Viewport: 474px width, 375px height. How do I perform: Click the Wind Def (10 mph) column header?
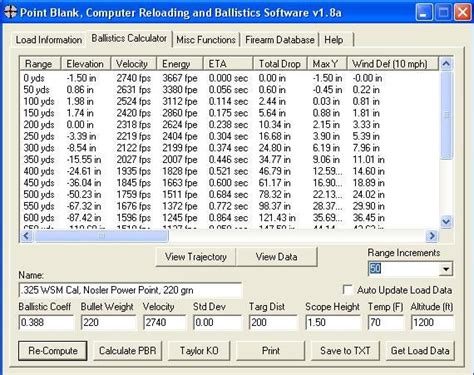(x=393, y=64)
